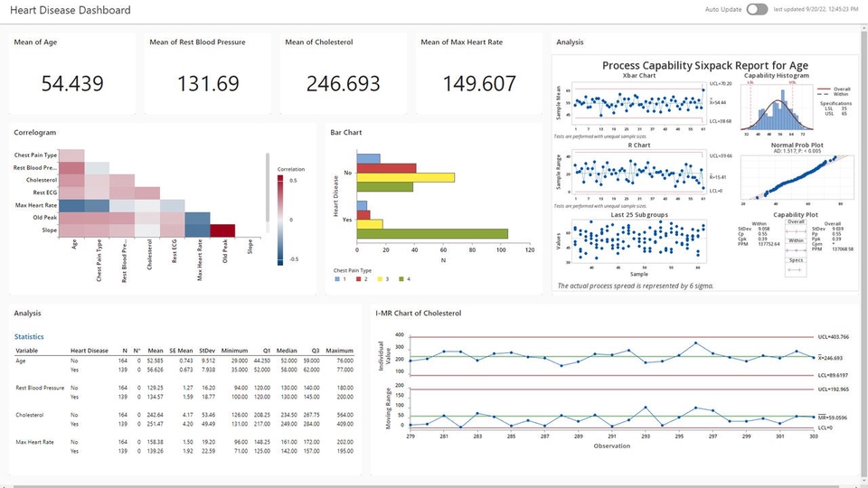Click the longest green bar under Yes
Image resolution: width=868 pixels, height=488 pixels.
(432, 234)
